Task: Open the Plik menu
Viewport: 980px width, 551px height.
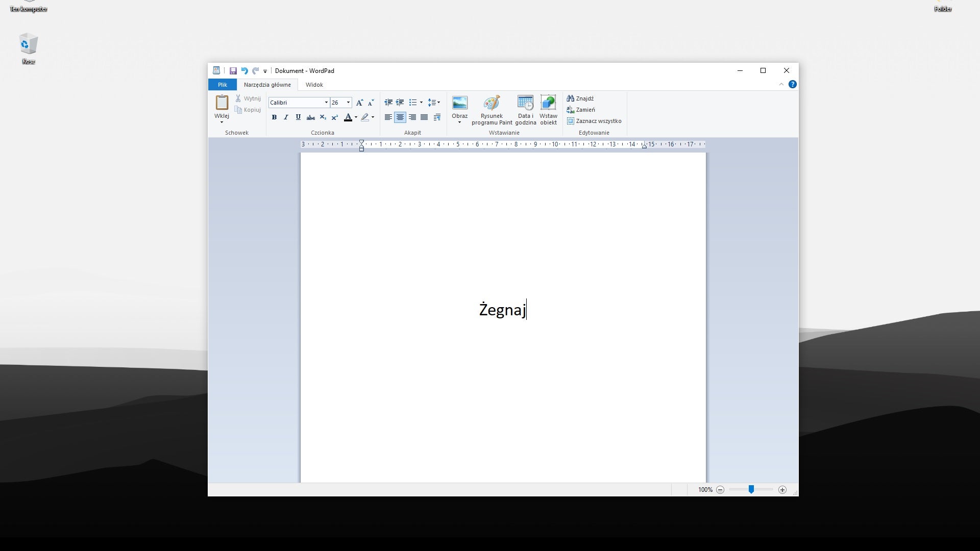Action: (x=223, y=85)
